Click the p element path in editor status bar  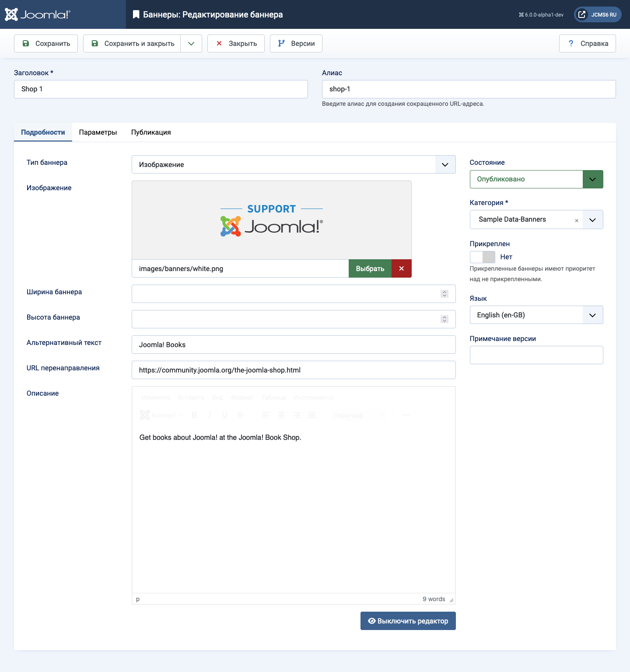(x=138, y=599)
